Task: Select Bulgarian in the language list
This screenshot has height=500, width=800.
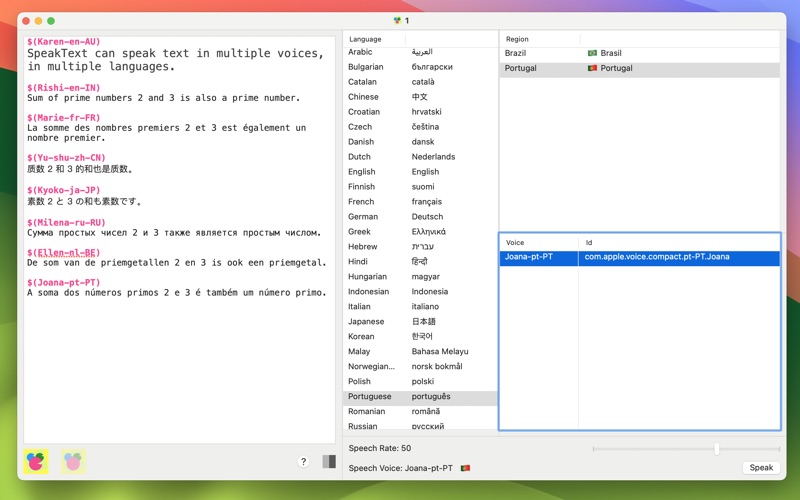Action: pos(420,67)
